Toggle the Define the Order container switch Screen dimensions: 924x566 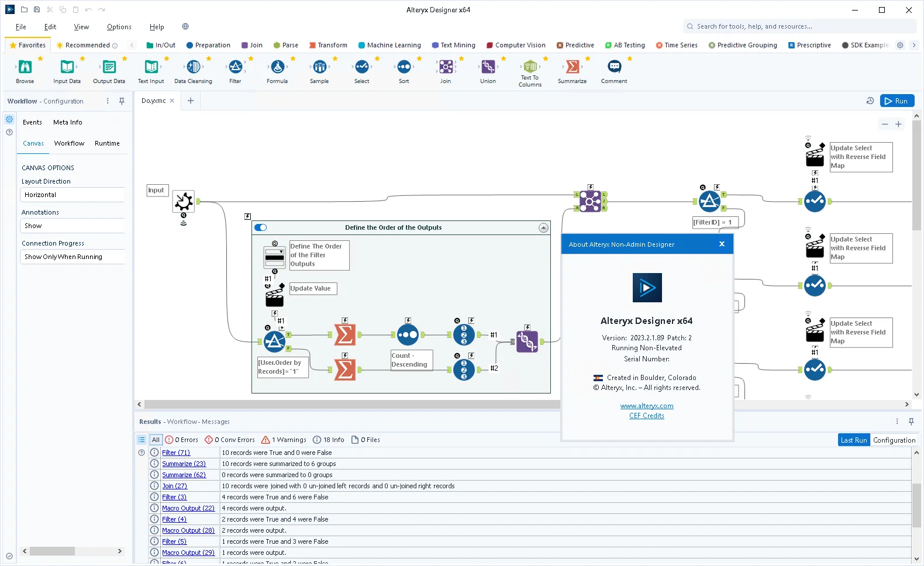coord(261,227)
